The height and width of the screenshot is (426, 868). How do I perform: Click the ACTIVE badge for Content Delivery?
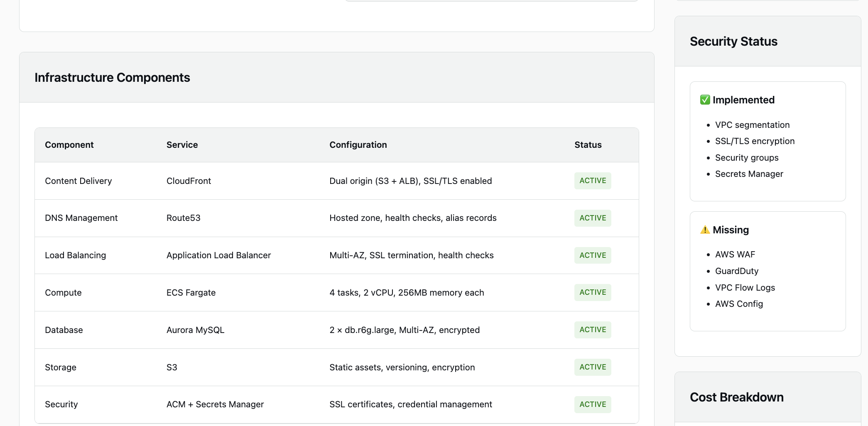coord(592,181)
